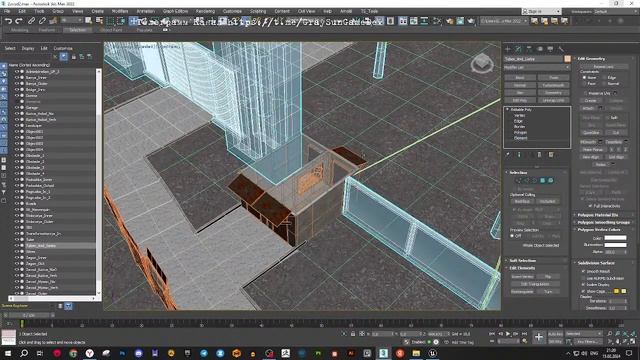The height and width of the screenshot is (360, 640).
Task: Open the object color swatch beside name
Action: point(567,59)
